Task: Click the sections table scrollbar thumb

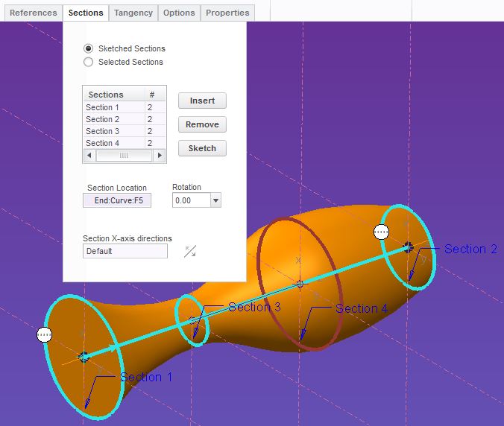Action: [124, 156]
